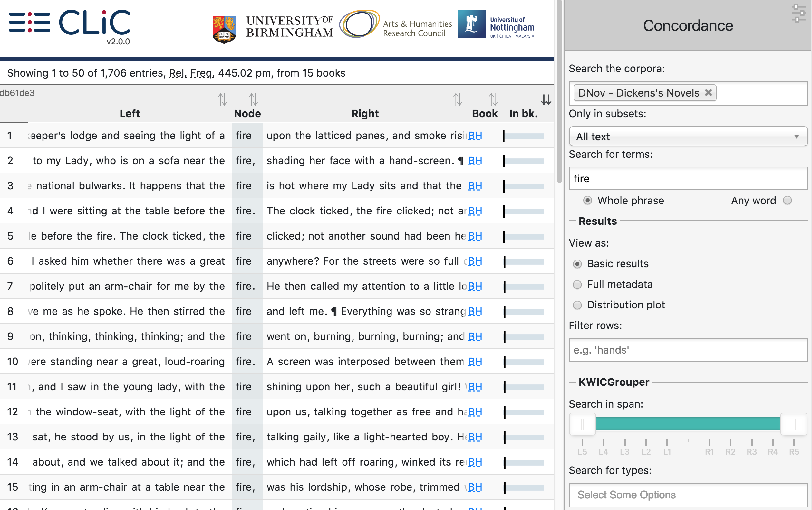Click the page vertical scrollbar
This screenshot has height=510, width=812.
(x=559, y=92)
